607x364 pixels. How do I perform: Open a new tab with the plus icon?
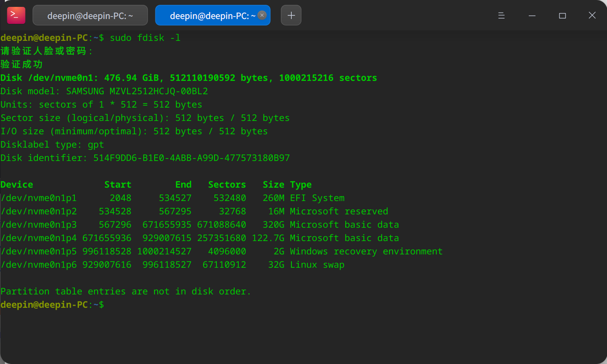point(291,15)
